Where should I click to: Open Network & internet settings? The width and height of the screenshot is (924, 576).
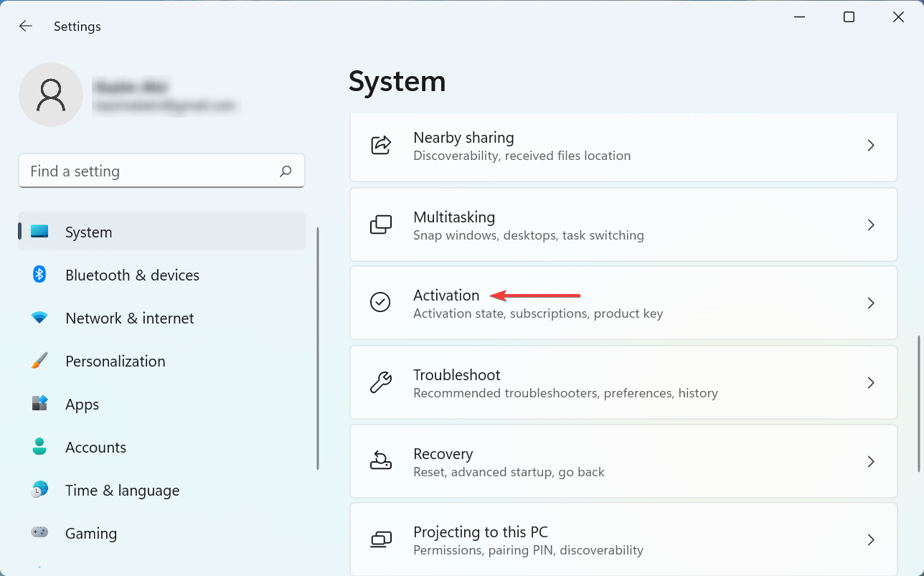129,318
